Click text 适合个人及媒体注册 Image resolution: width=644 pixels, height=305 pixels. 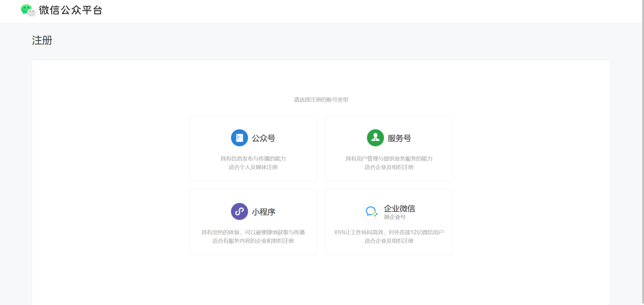tap(253, 167)
